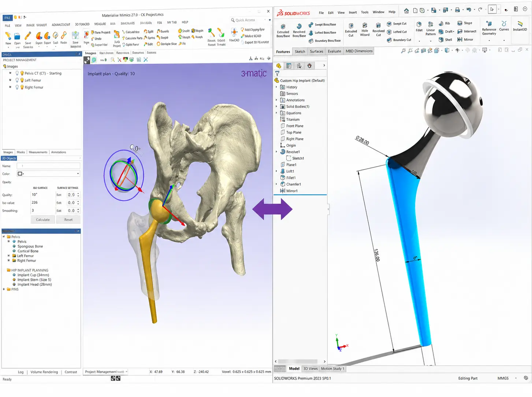The height and width of the screenshot is (397, 532).
Task: Collapse Revolve1 feature node
Action: (x=276, y=152)
